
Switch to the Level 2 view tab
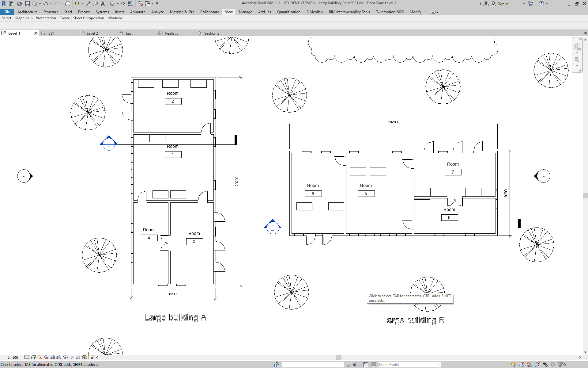pyautogui.click(x=92, y=33)
